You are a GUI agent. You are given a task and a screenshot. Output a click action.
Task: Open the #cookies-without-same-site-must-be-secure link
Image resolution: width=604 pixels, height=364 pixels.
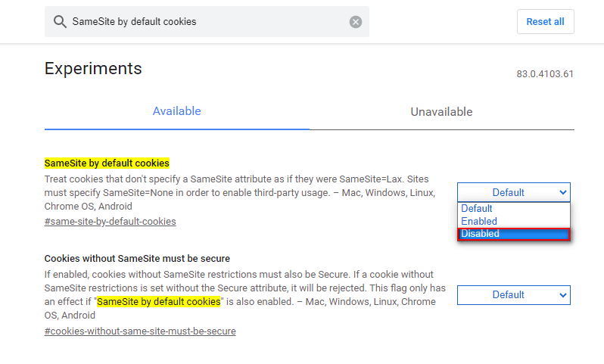[x=140, y=331]
